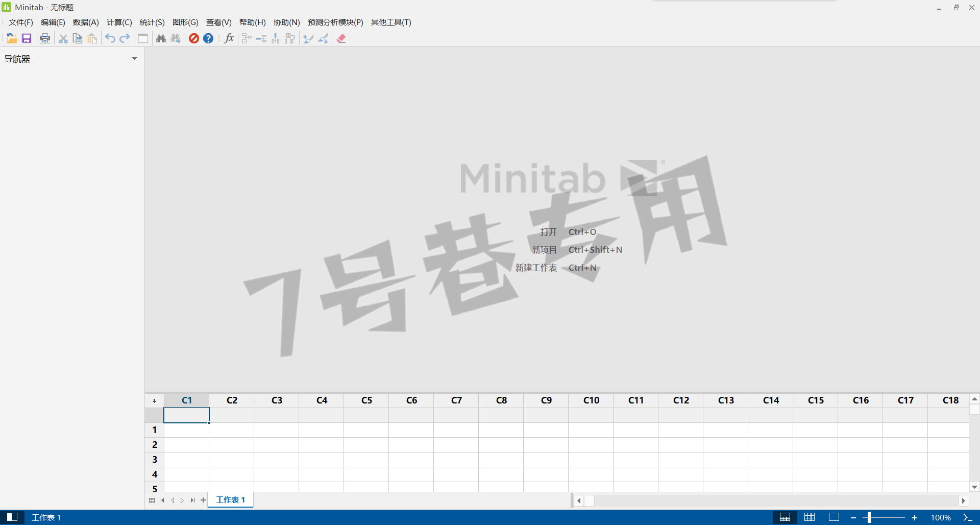Print using the printer icon

click(x=45, y=38)
